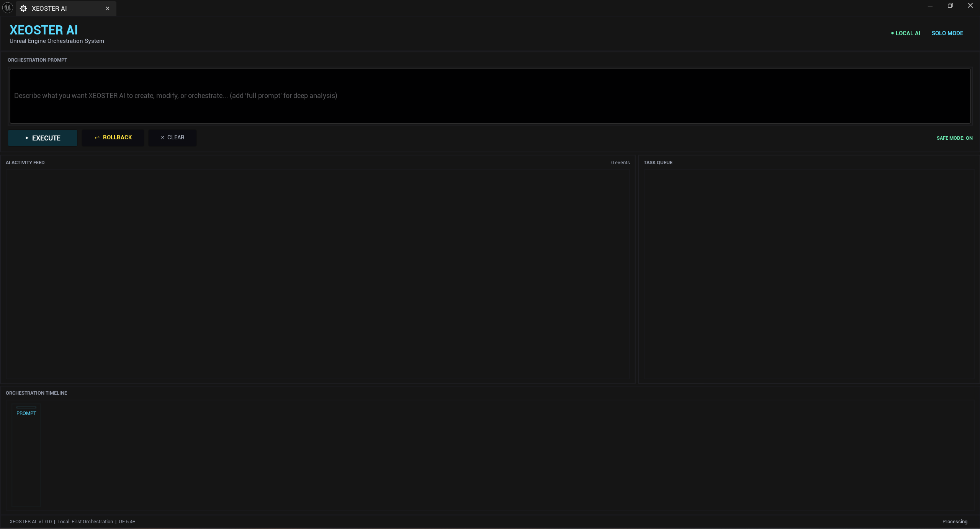Click the "Unreal Engine Orchestration System" subtitle
The height and width of the screenshot is (529, 980).
pos(57,41)
